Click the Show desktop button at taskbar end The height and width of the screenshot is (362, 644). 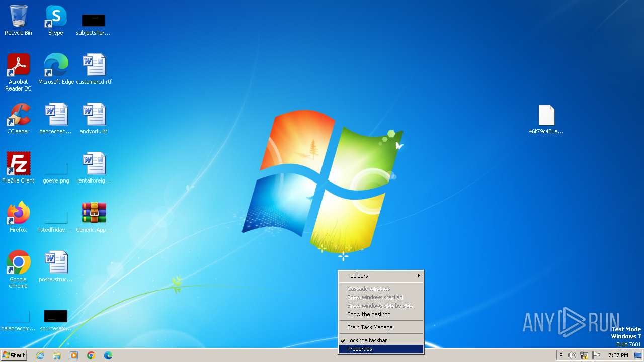(x=638, y=355)
